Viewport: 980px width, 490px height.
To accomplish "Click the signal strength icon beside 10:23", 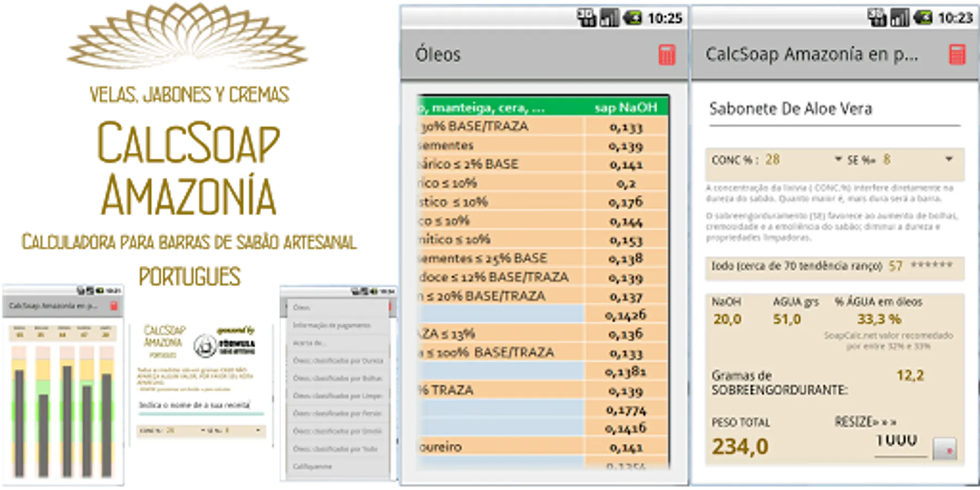I will click(x=899, y=18).
